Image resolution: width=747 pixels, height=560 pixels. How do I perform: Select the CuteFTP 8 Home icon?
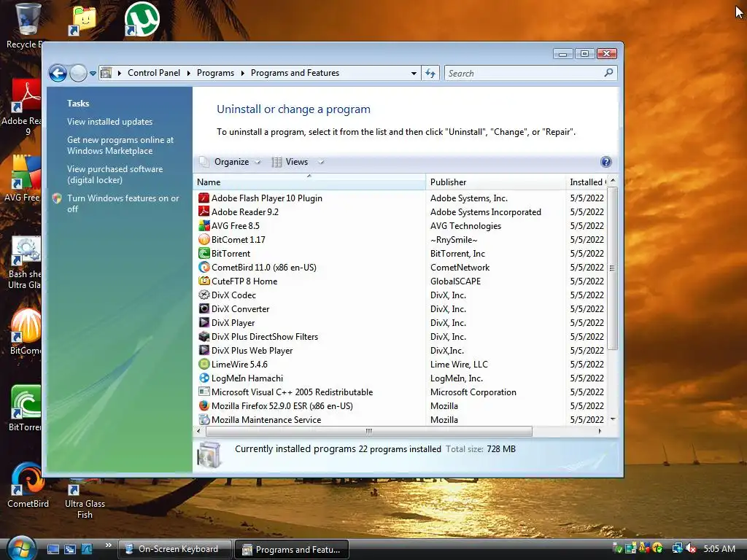[x=204, y=281]
